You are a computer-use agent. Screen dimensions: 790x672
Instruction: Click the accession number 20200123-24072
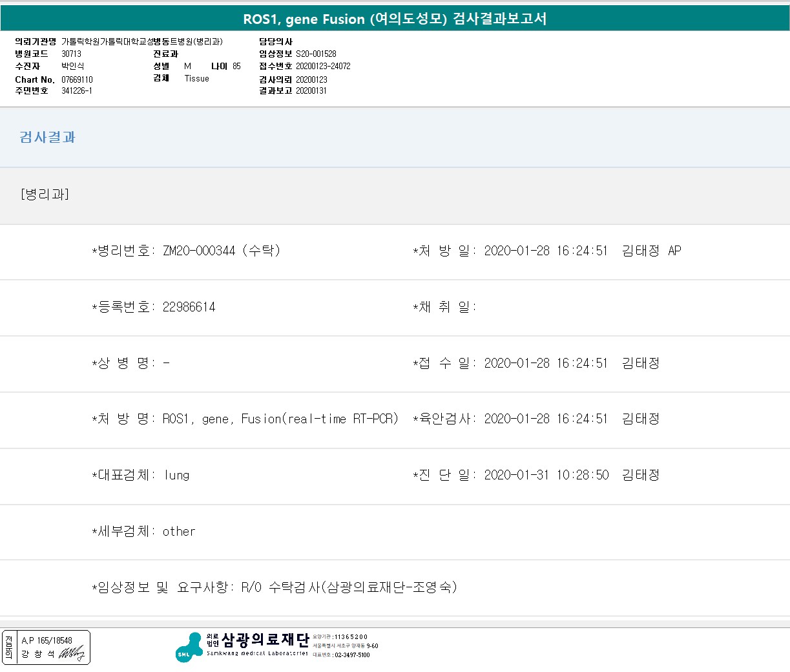point(323,66)
